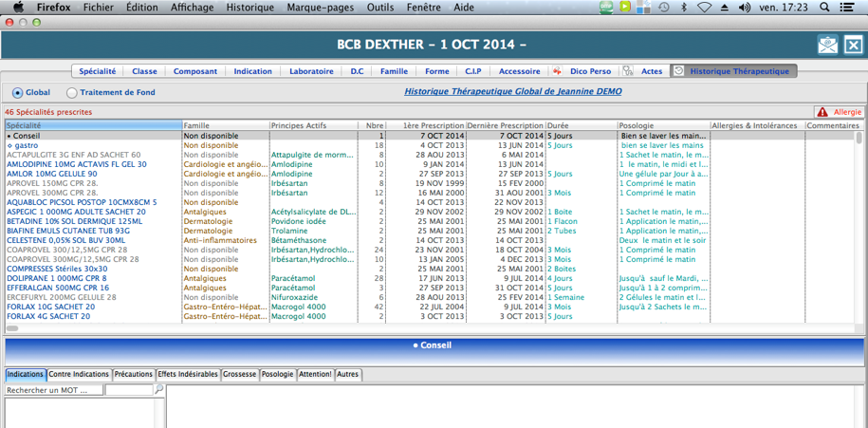Select the Traitement de Fond radio button
The width and height of the screenshot is (868, 428).
[72, 93]
